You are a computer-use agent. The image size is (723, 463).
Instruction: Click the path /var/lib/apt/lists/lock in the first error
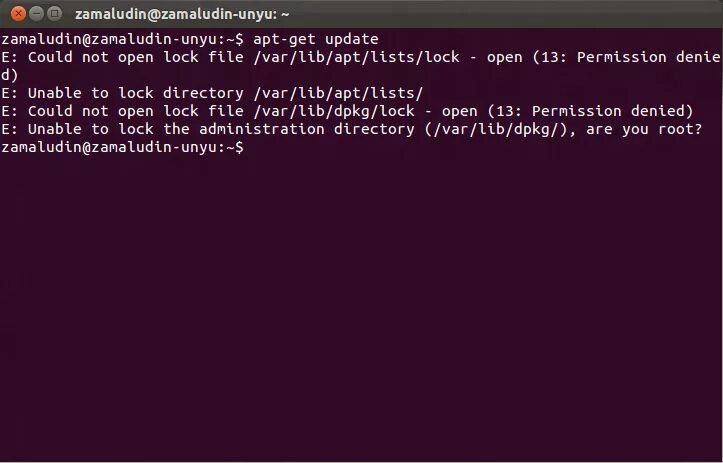click(356, 57)
